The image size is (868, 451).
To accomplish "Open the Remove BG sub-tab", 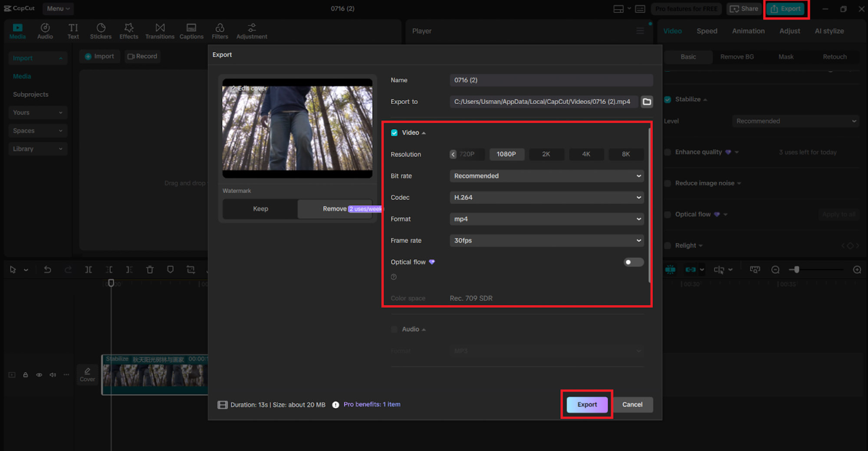I will tap(737, 57).
